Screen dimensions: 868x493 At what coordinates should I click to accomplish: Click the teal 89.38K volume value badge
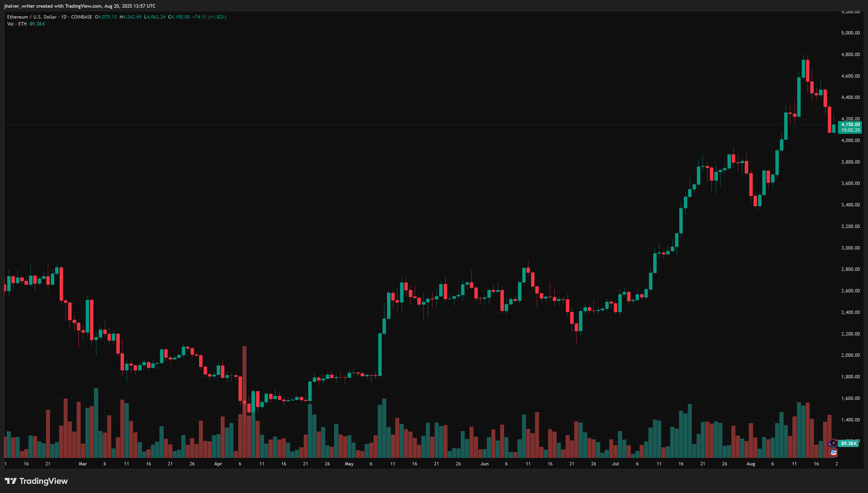[x=848, y=444]
